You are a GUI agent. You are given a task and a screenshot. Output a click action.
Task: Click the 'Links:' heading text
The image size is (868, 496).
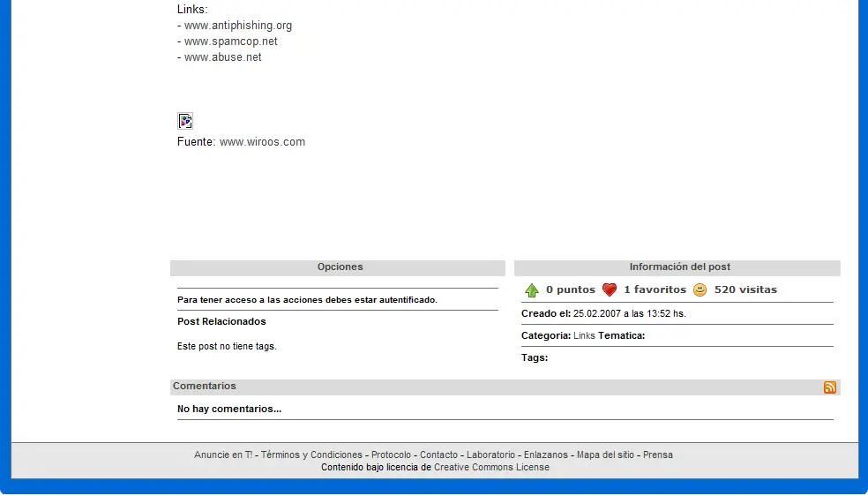pos(192,10)
